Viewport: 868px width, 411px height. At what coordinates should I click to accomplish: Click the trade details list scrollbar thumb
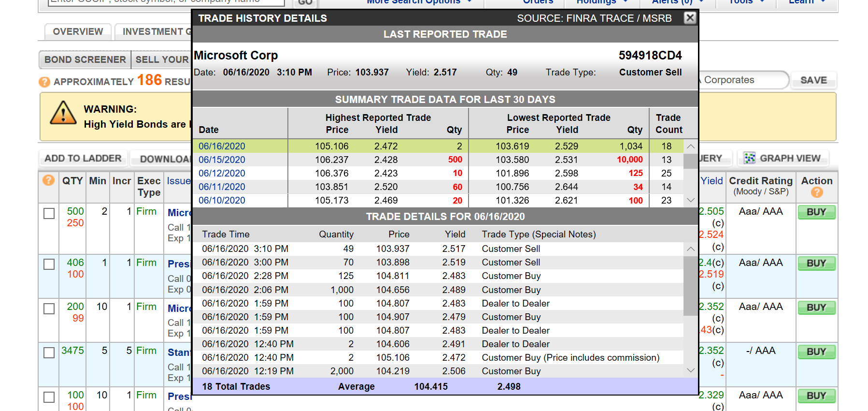point(691,286)
